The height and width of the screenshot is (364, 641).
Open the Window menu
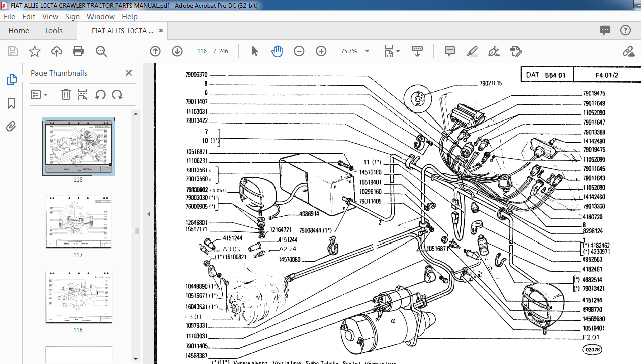[x=101, y=16]
